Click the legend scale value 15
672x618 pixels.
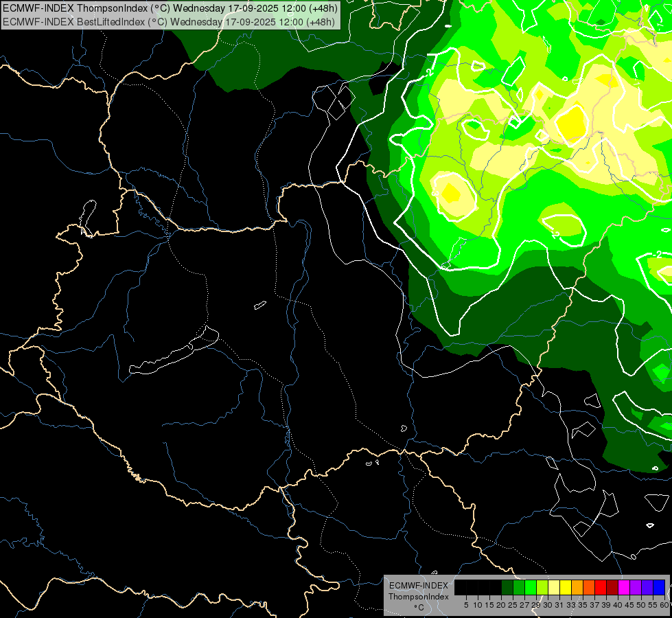(489, 605)
